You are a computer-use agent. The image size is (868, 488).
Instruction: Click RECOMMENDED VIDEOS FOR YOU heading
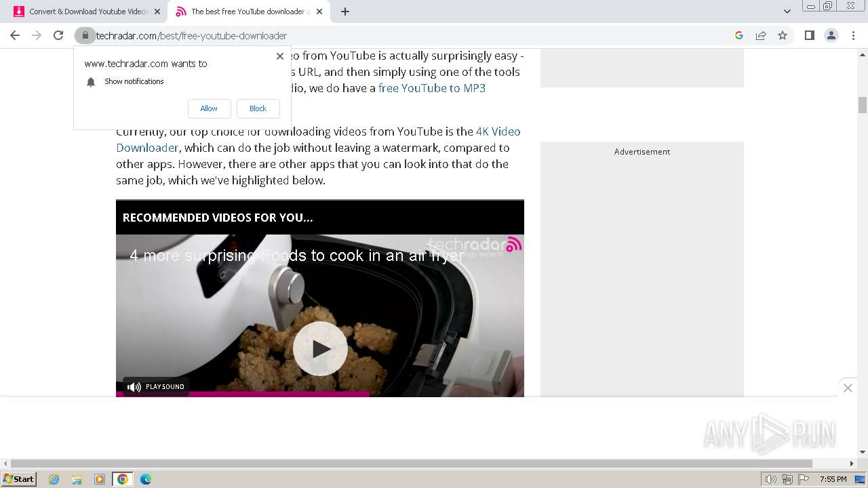[218, 218]
